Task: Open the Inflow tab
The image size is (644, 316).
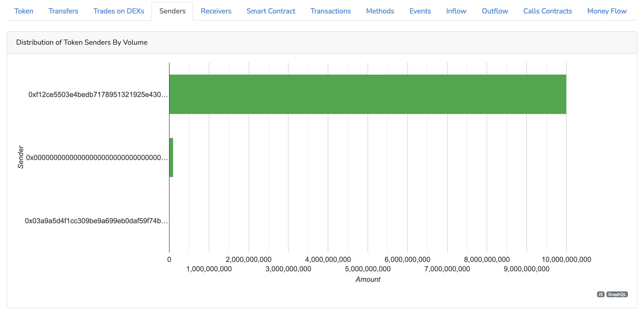Action: [456, 11]
